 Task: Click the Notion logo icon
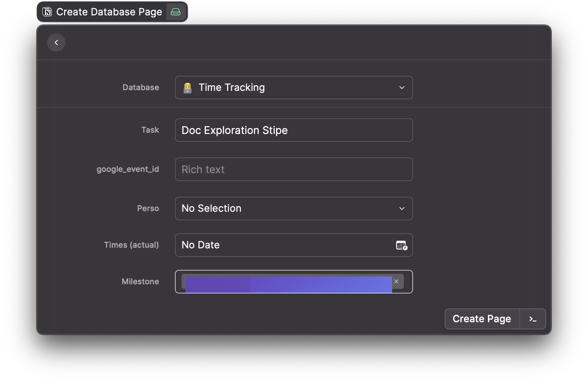coord(47,12)
